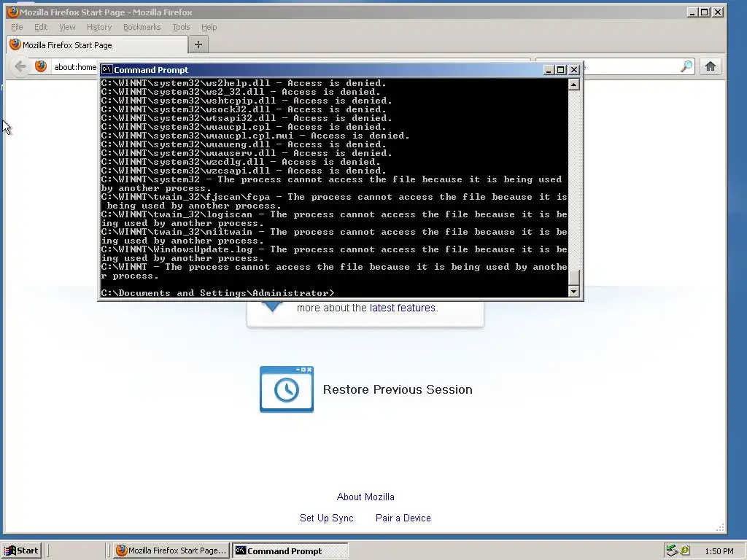Follow the latest features link

403,308
